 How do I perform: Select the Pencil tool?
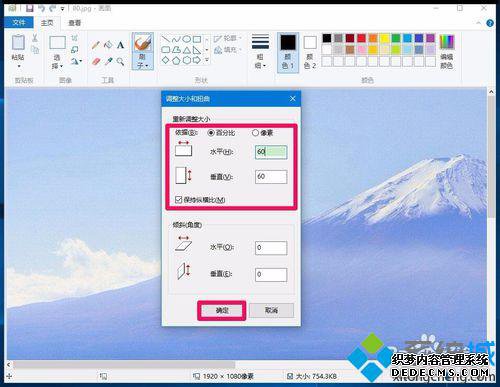(96, 45)
